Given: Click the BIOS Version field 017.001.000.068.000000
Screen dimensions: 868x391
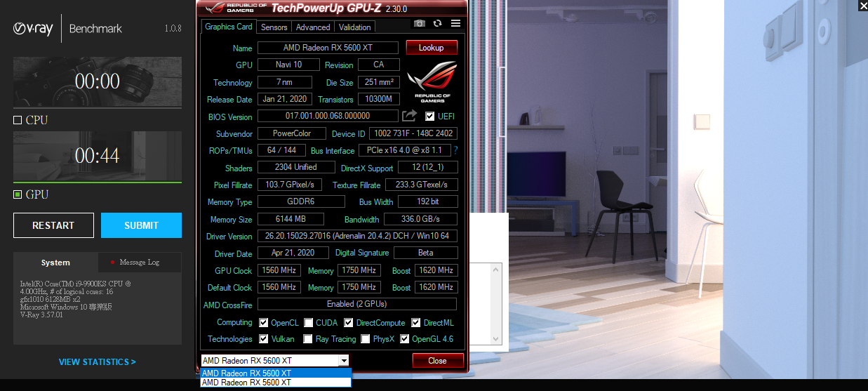Looking at the screenshot, I should click(x=328, y=116).
